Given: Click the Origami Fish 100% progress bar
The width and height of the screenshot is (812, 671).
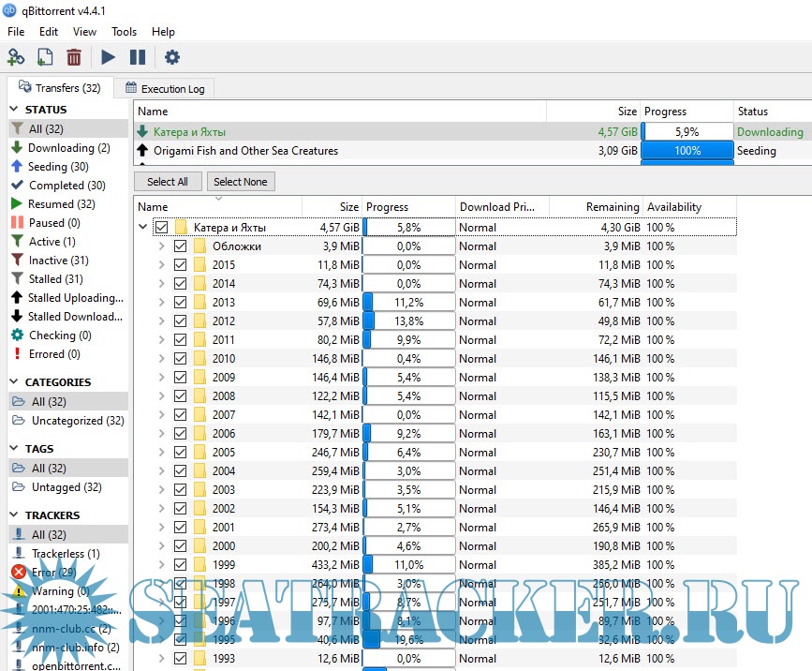Looking at the screenshot, I should tap(687, 151).
